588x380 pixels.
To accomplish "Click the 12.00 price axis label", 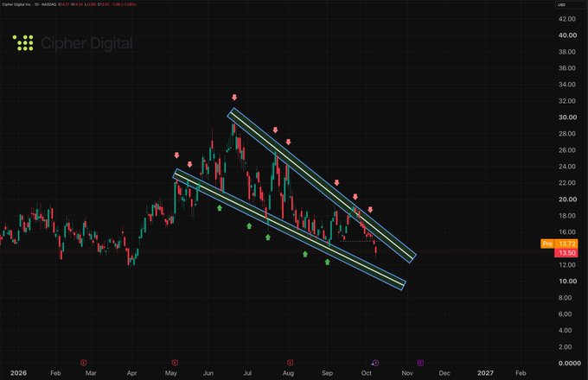I will tap(567, 264).
